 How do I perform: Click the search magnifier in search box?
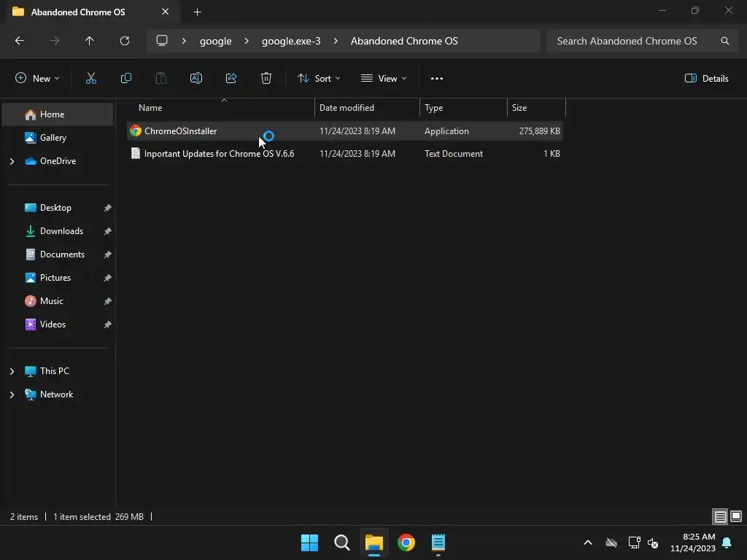click(724, 41)
